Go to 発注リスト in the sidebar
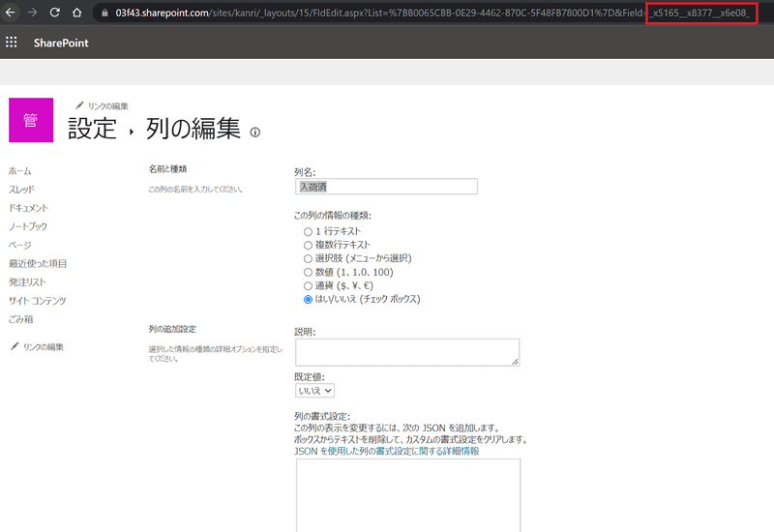Screen dimensions: 774x532 [28, 282]
